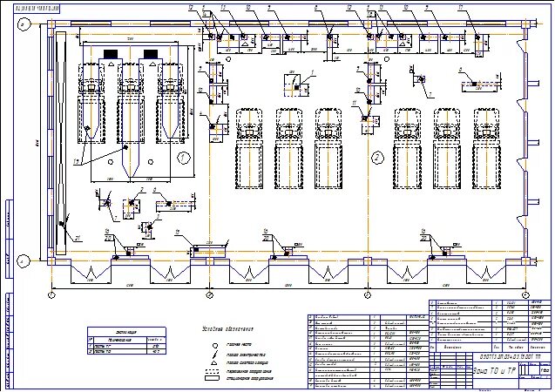555x392 pixels.
Task: Select the drawing designation code above the title
Action: 511,356
